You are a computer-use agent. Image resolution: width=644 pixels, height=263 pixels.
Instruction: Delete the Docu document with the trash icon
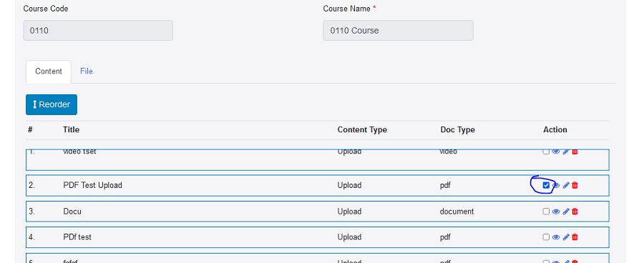pos(575,212)
